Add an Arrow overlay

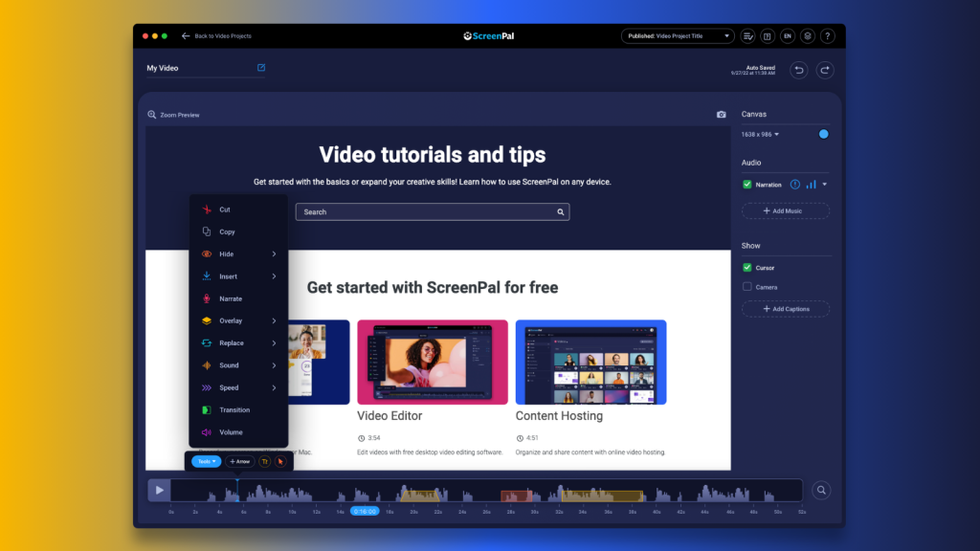[239, 462]
